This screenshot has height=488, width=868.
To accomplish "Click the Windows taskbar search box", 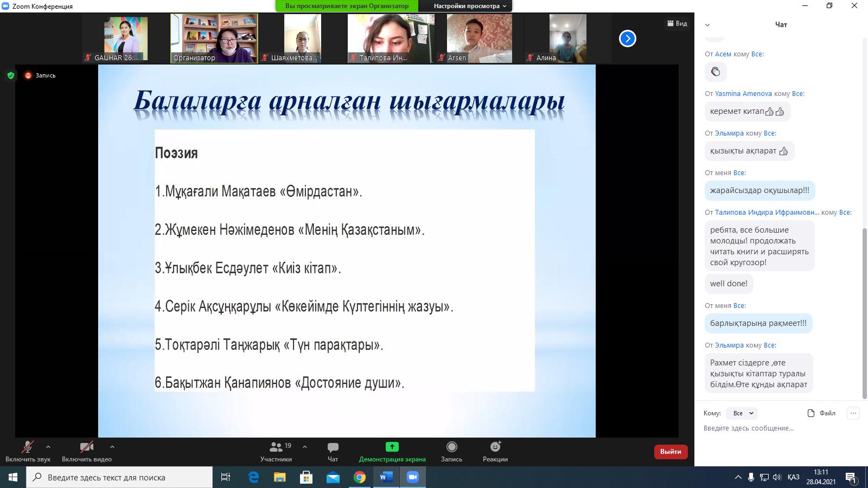I will (119, 477).
